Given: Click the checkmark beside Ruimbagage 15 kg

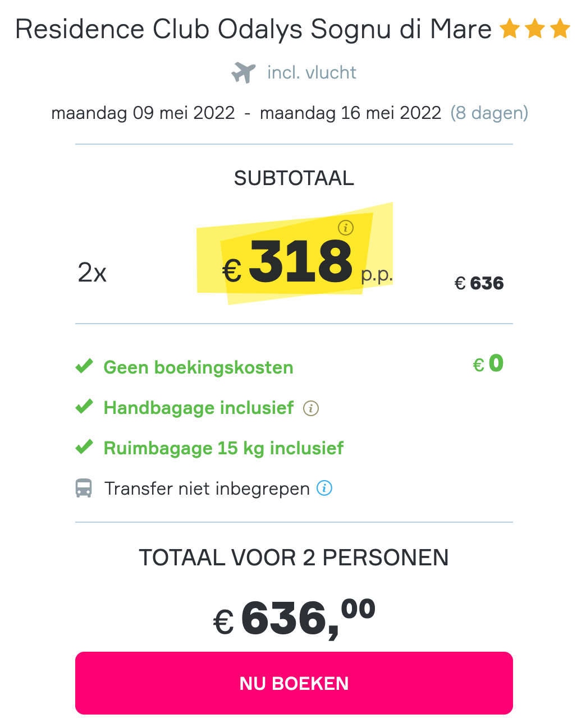Looking at the screenshot, I should click(84, 447).
